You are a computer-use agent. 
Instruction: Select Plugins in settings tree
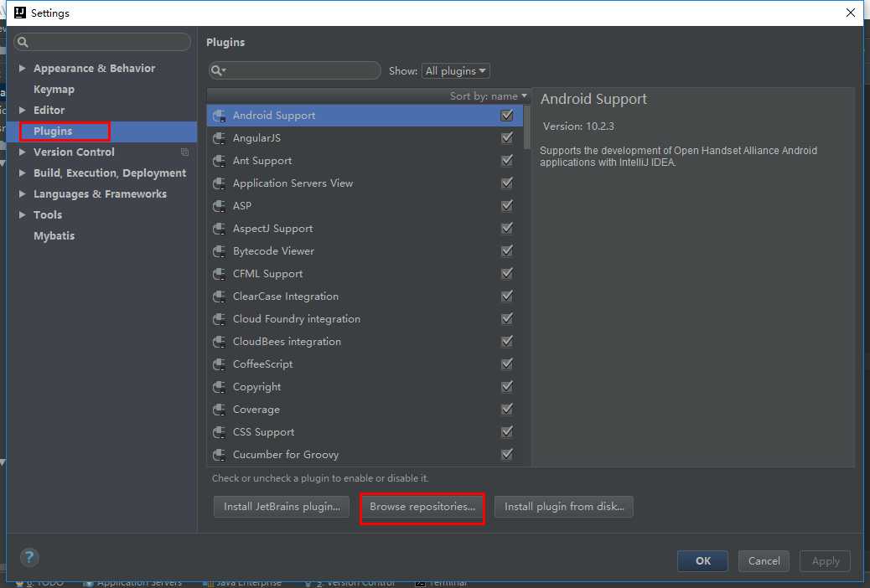tap(53, 131)
